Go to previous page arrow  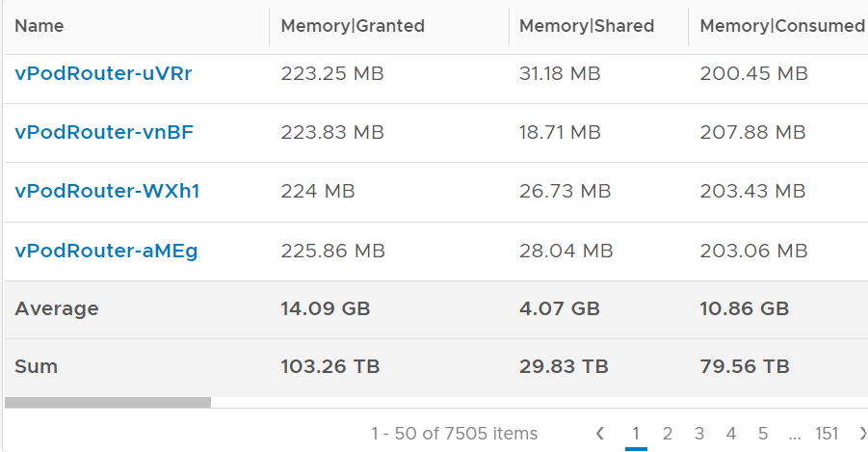click(x=600, y=433)
